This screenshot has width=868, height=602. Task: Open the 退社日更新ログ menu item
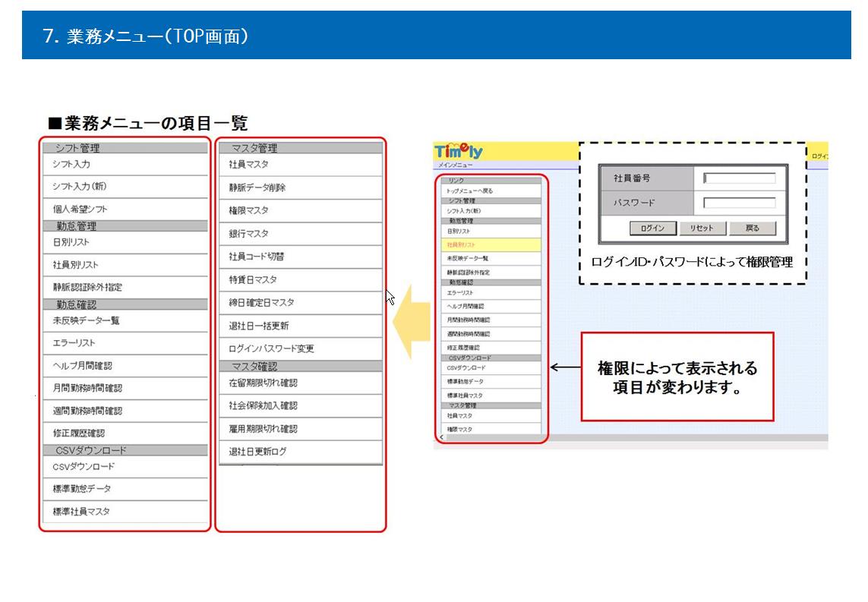tap(301, 452)
